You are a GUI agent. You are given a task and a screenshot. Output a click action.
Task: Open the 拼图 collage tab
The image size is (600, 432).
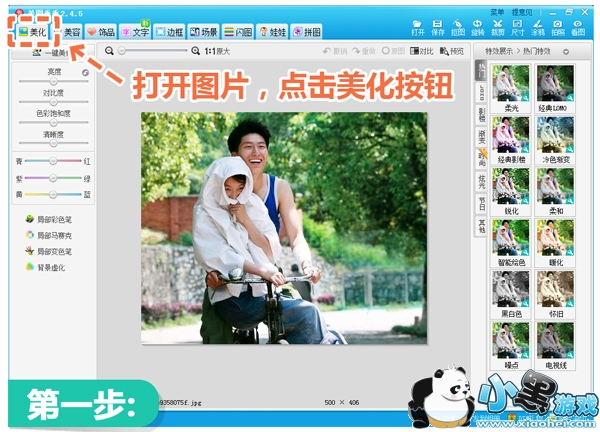pyautogui.click(x=306, y=32)
